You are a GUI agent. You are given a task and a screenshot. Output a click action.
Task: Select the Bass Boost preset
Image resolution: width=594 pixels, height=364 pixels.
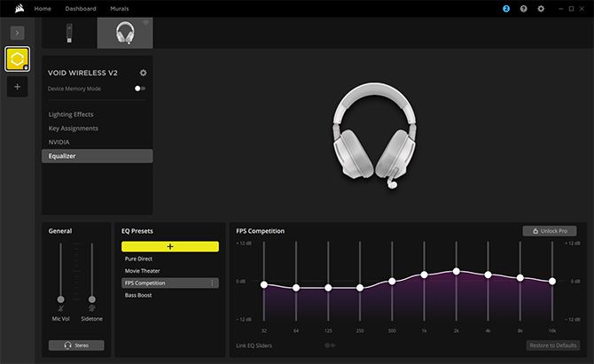pyautogui.click(x=138, y=295)
